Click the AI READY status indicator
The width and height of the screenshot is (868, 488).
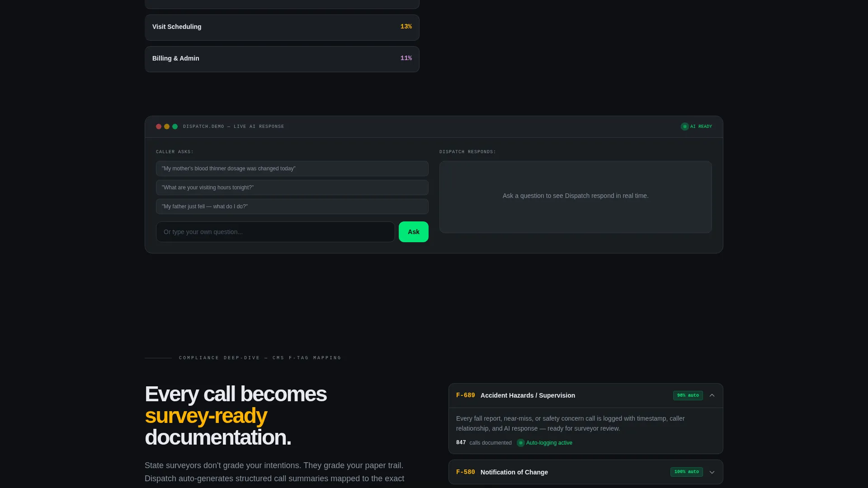pos(696,127)
